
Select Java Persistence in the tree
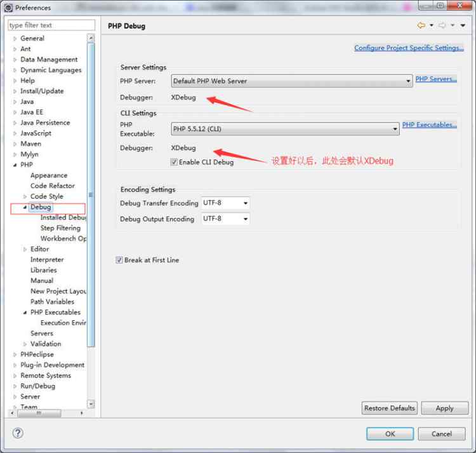[x=45, y=123]
